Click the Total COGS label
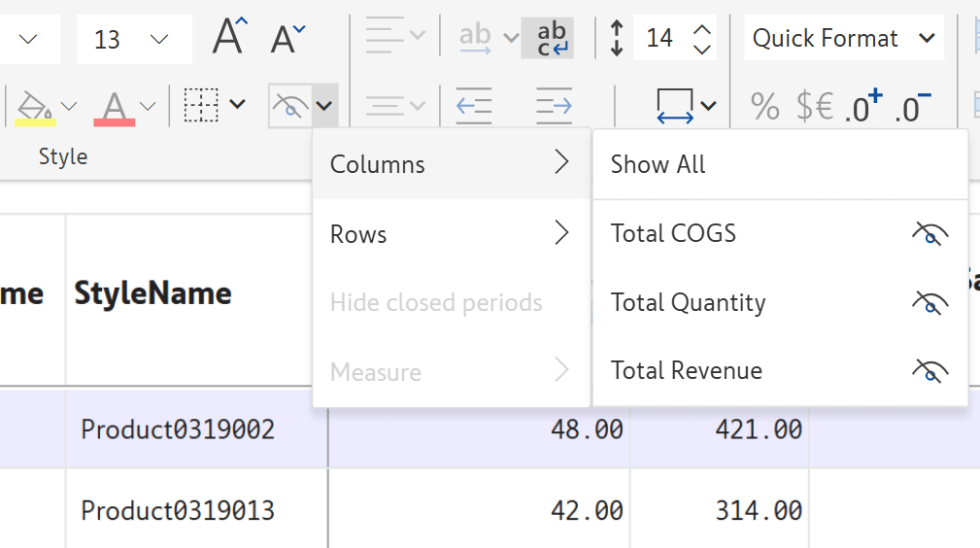Viewport: 980px width, 548px height. [x=673, y=233]
